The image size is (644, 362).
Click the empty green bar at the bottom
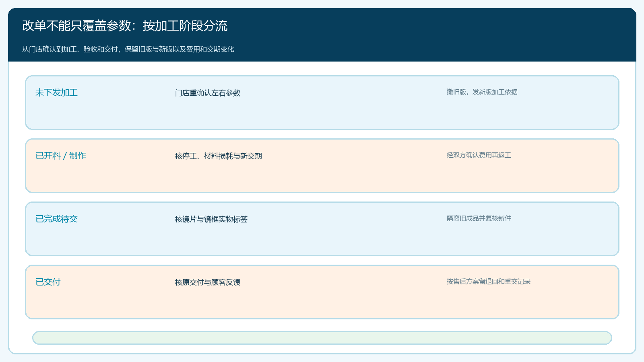coord(322,338)
